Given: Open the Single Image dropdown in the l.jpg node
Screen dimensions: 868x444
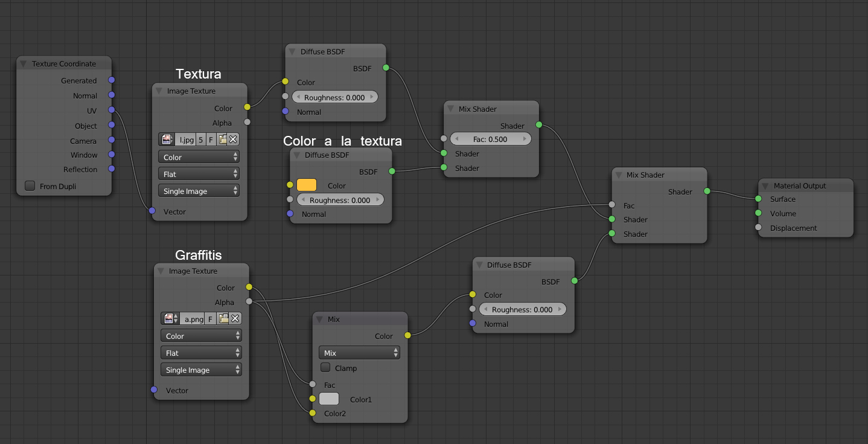Looking at the screenshot, I should tap(199, 191).
